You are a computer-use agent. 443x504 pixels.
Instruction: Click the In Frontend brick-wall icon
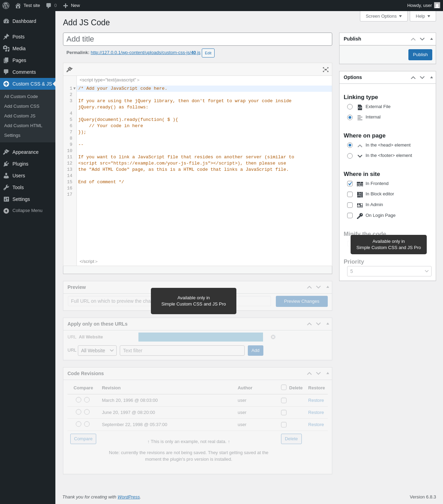click(360, 184)
